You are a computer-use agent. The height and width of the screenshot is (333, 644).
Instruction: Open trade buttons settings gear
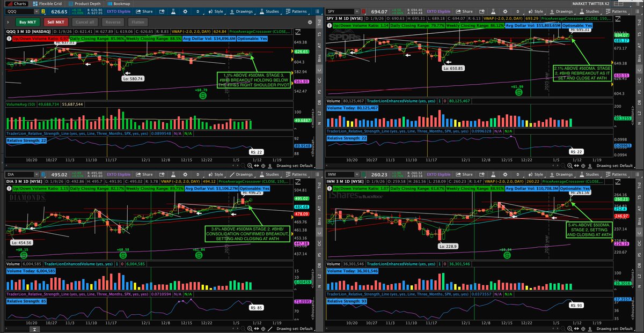(310, 22)
